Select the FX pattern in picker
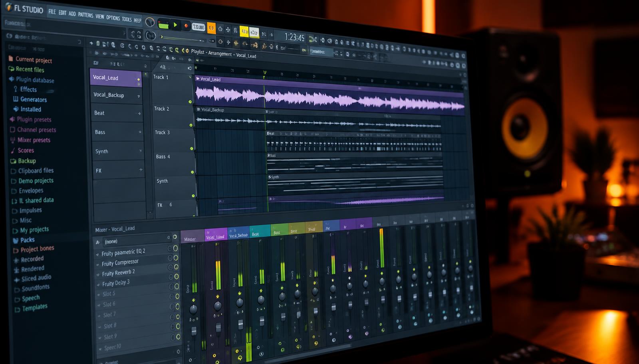This screenshot has height=364, width=639. (x=119, y=170)
